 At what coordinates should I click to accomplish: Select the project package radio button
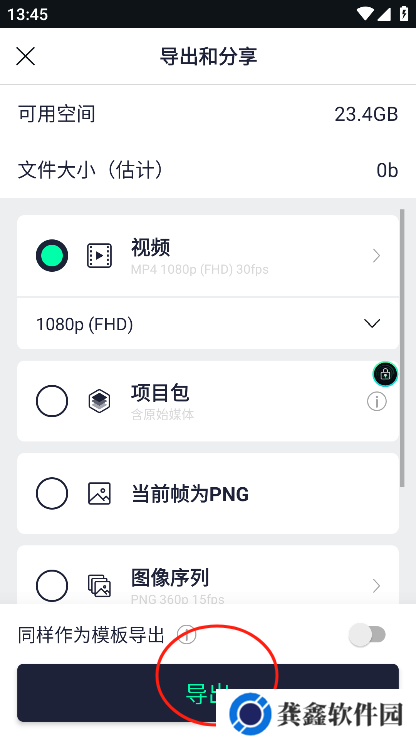tap(52, 401)
